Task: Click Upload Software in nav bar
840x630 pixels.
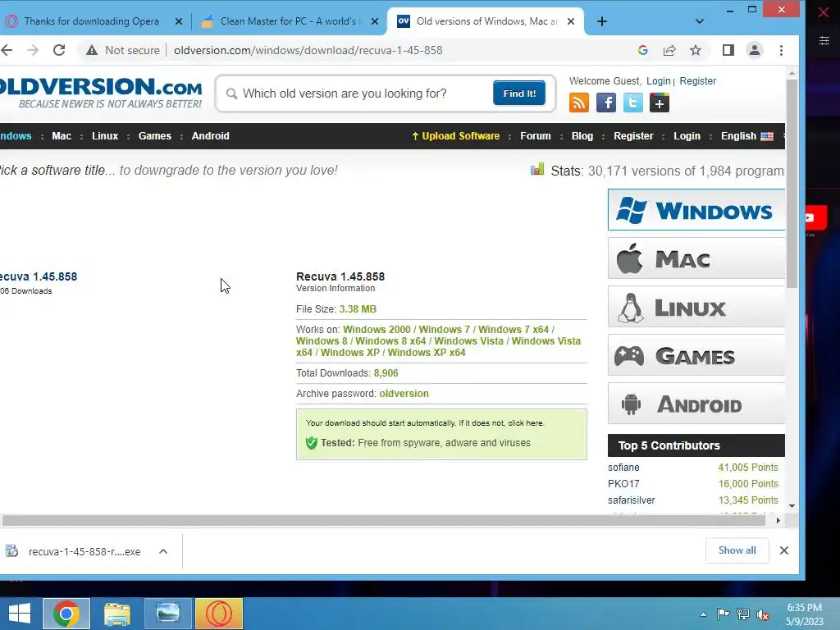Action: click(x=455, y=136)
